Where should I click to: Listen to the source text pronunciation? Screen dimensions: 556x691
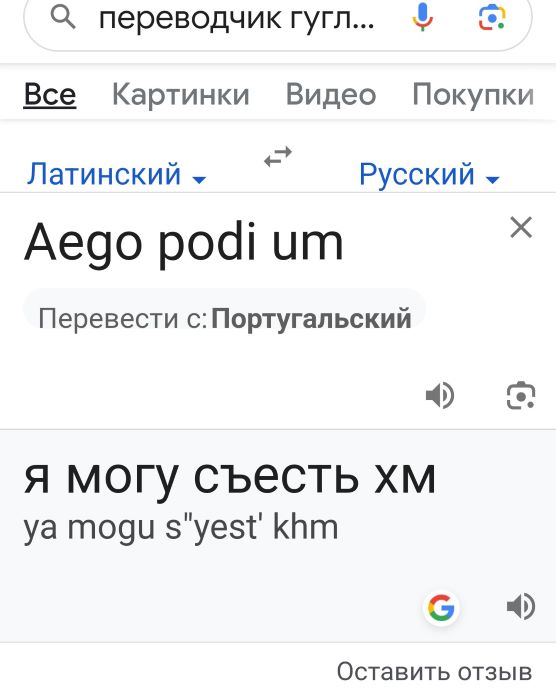[x=440, y=395]
